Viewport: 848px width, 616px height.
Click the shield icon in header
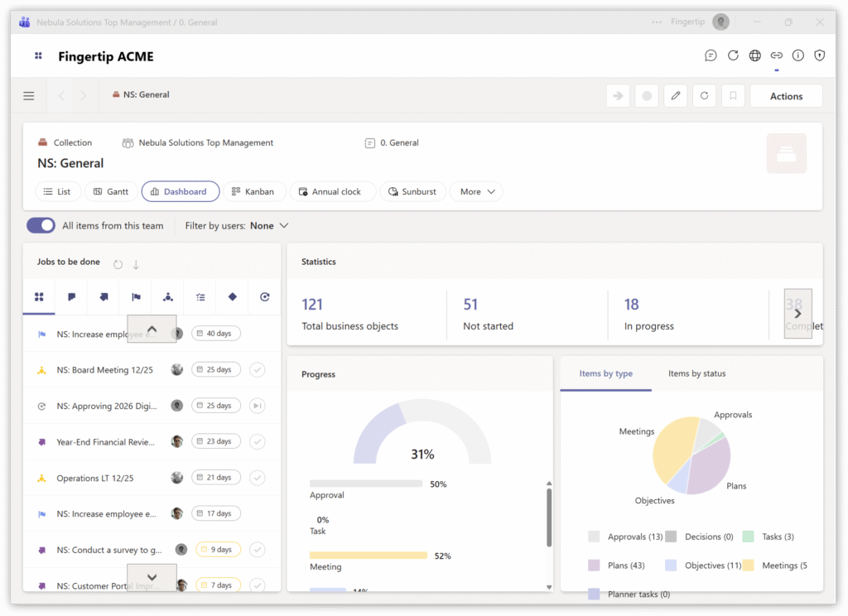point(819,55)
